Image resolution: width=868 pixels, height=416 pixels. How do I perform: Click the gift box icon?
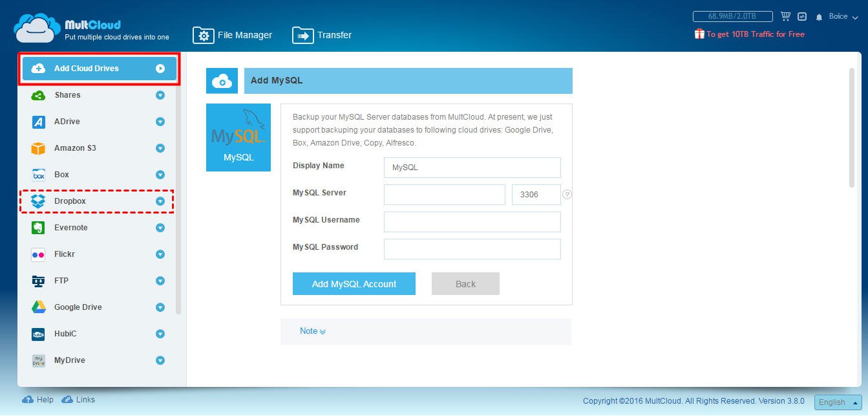tap(699, 34)
